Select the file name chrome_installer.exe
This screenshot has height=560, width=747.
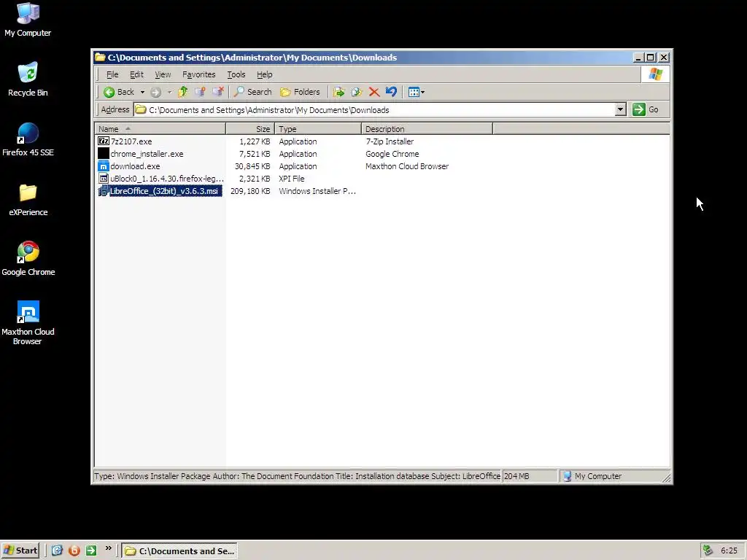[147, 154]
